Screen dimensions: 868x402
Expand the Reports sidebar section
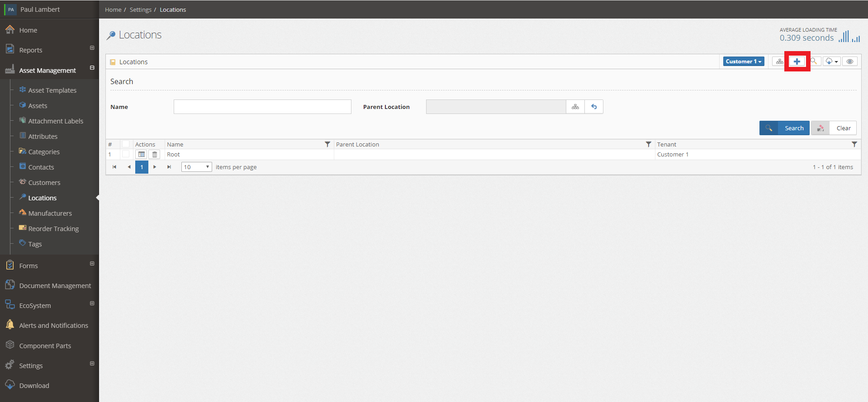pyautogui.click(x=92, y=48)
